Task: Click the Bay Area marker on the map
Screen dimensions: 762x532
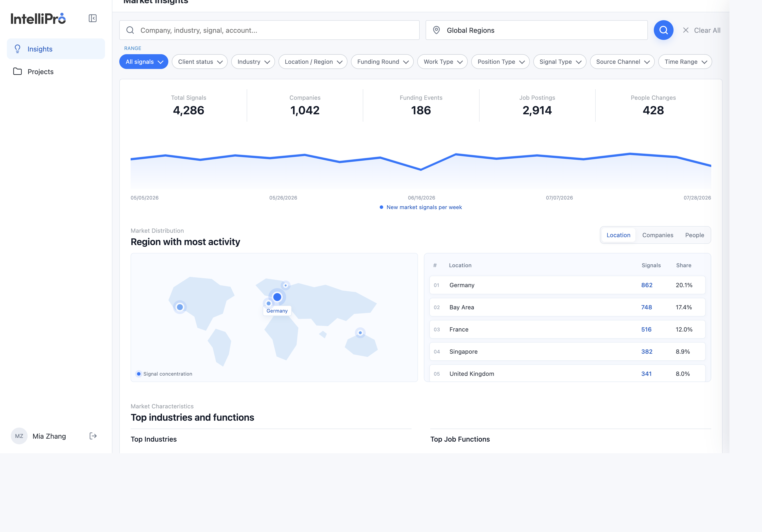Action: [180, 307]
